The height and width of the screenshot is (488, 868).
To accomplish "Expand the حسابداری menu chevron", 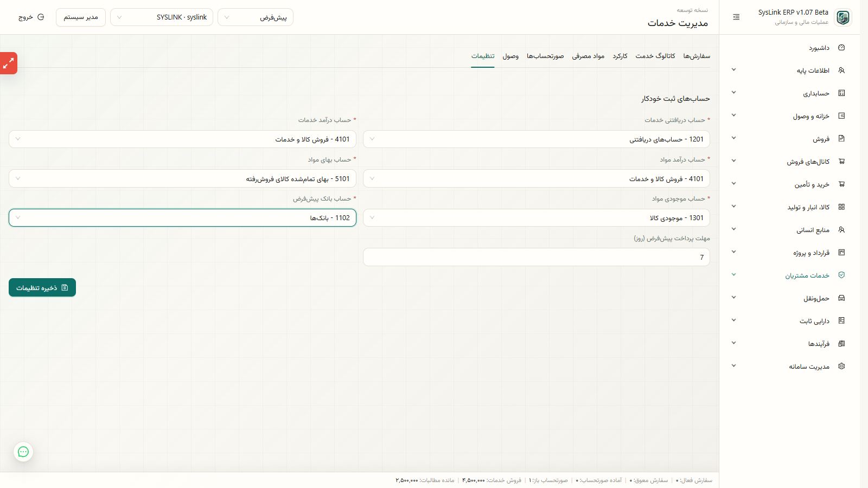I will coord(733,93).
